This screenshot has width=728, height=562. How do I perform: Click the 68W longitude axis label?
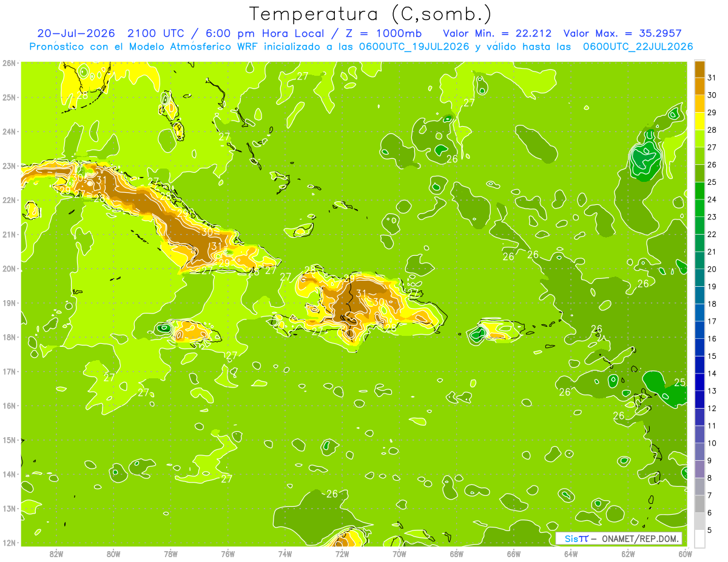pos(456,553)
